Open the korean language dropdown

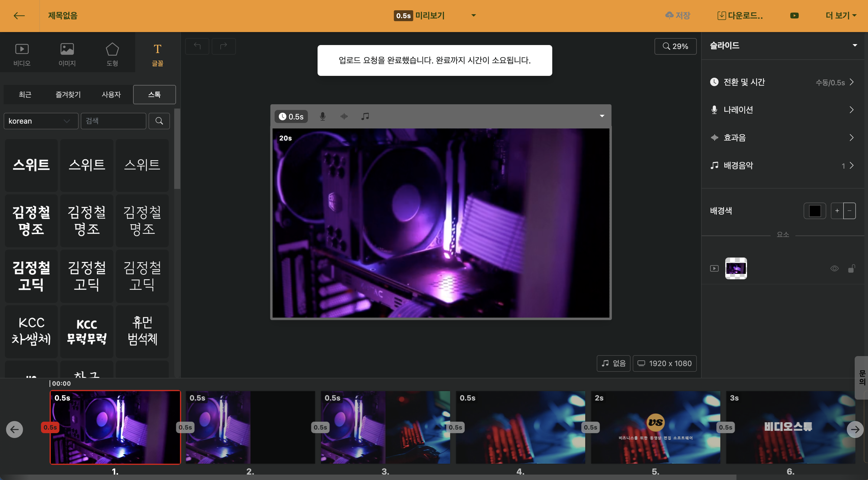coord(41,121)
